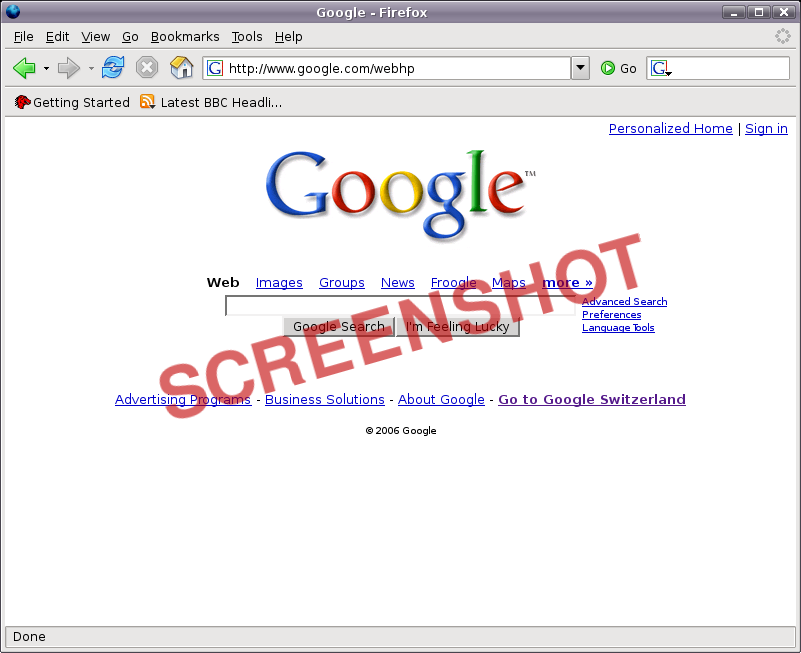
Task: Open the Preferences link
Action: [611, 315]
